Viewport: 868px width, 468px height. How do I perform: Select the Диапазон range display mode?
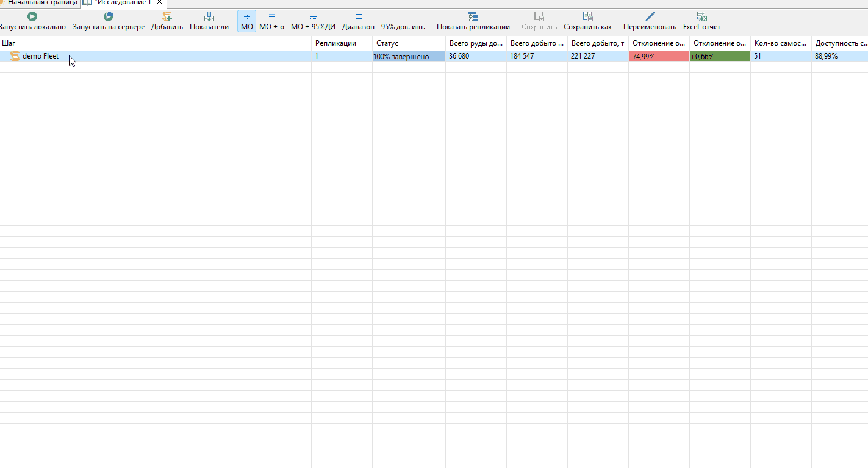click(x=358, y=21)
